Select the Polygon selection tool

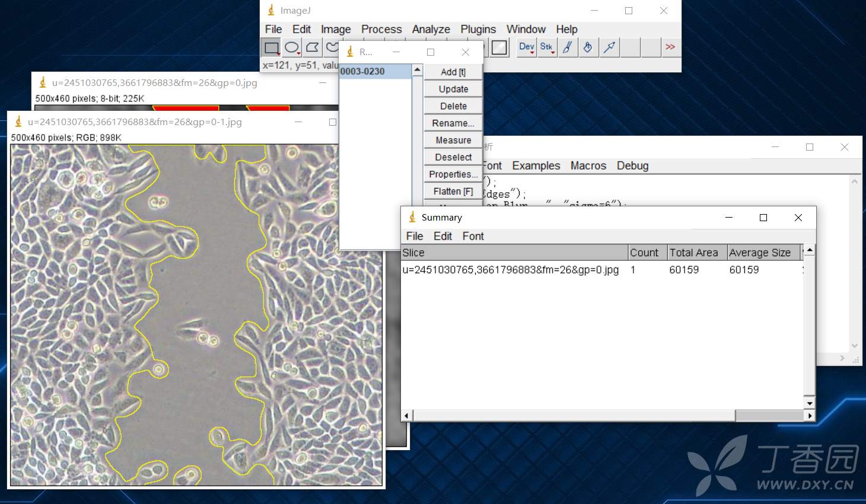tap(312, 47)
